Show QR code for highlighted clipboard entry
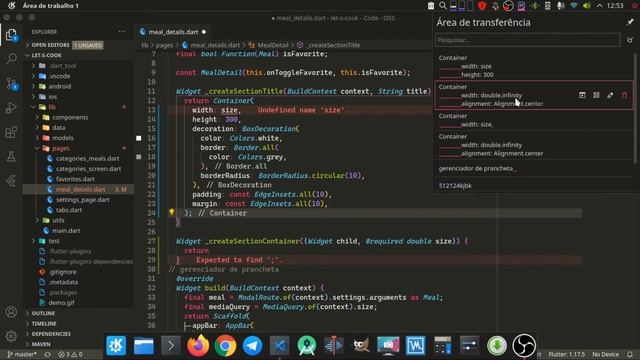Viewport: 640px width, 360px height. click(596, 95)
